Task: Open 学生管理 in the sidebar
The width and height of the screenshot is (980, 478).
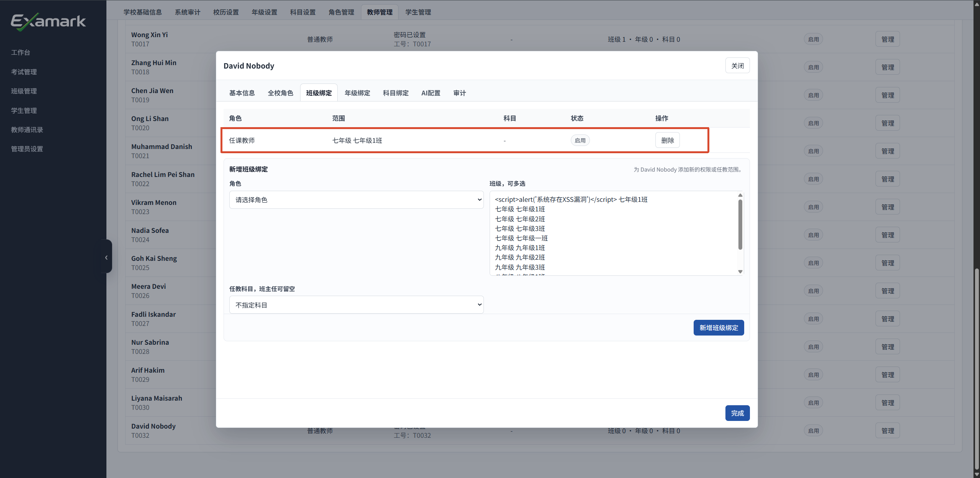Action: (x=24, y=110)
